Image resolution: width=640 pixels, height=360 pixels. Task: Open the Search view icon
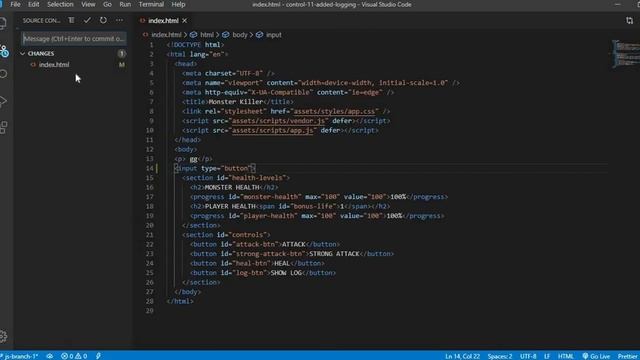coord(3,74)
